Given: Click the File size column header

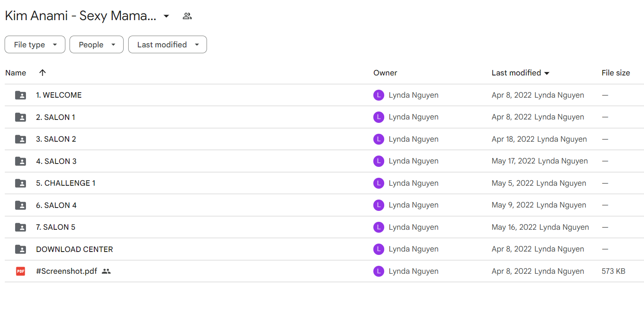Looking at the screenshot, I should click(x=616, y=73).
